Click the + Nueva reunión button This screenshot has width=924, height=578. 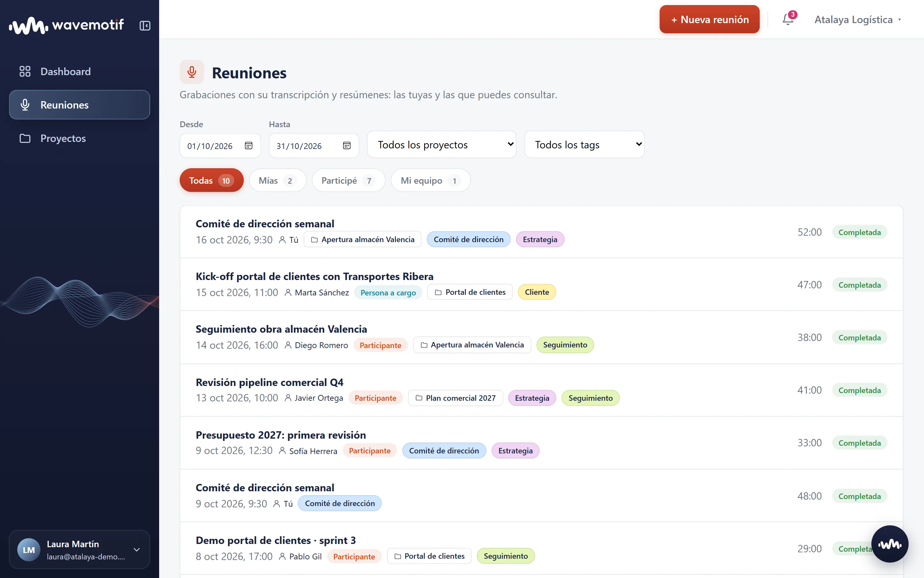(x=709, y=19)
